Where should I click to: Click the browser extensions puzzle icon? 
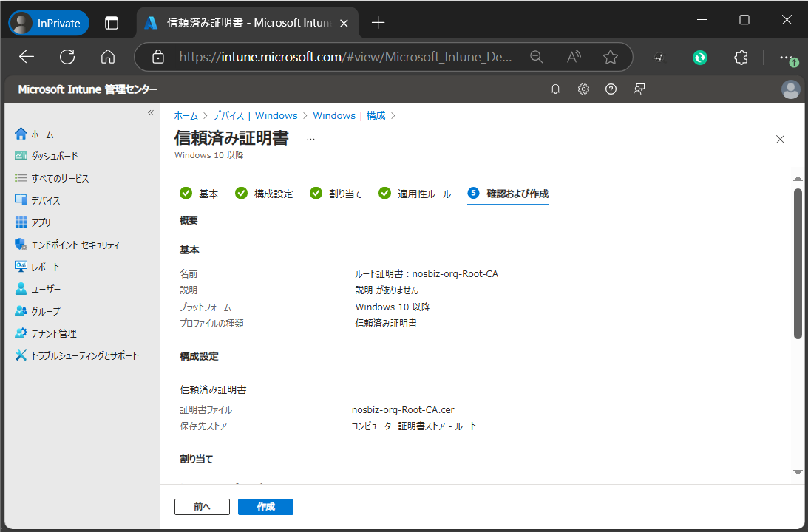[741, 57]
